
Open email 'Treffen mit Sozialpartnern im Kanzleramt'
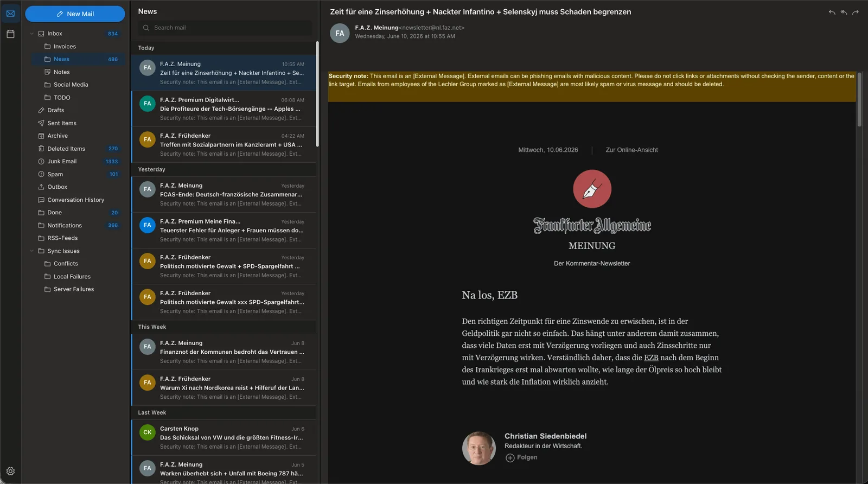(224, 144)
